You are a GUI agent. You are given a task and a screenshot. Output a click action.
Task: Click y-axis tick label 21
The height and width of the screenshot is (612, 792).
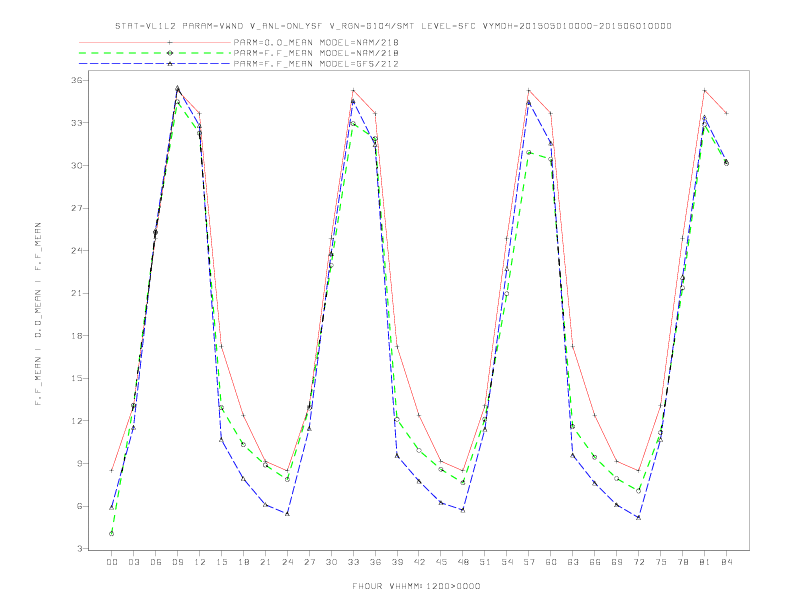tap(76, 293)
